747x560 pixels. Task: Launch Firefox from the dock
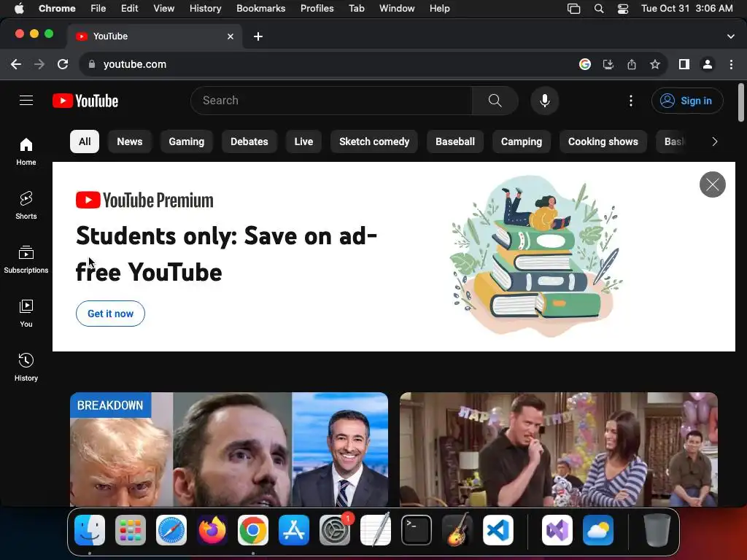pyautogui.click(x=212, y=530)
